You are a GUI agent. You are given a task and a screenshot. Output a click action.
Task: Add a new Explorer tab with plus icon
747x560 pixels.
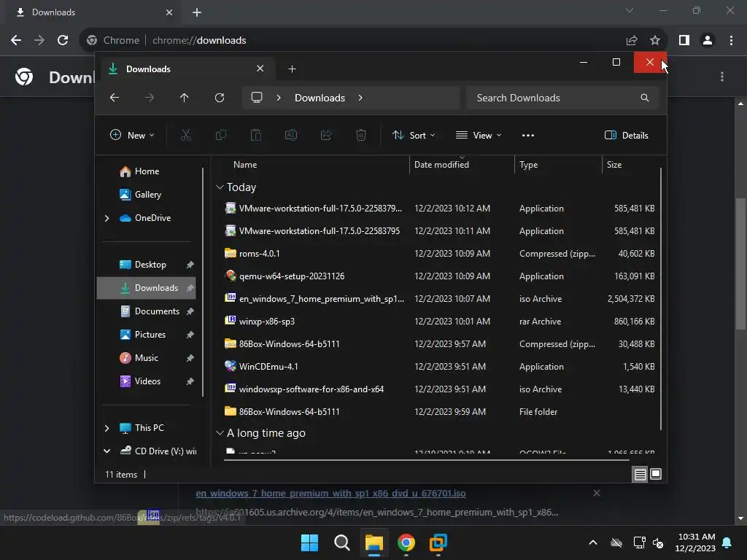[292, 69]
